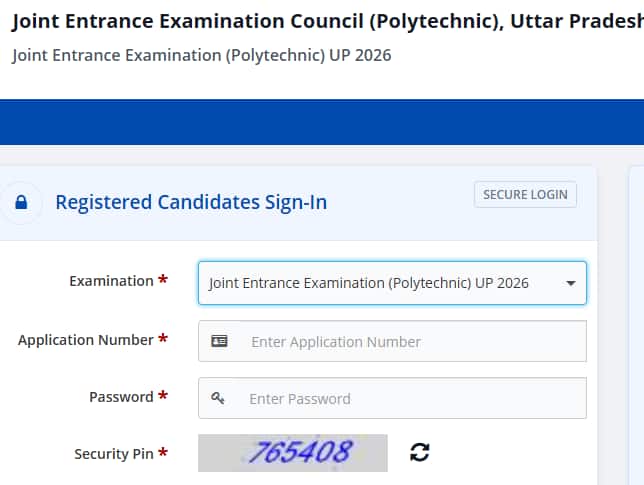Click the padlock icon beside the Sign-In heading
This screenshot has width=644, height=485.
click(22, 202)
